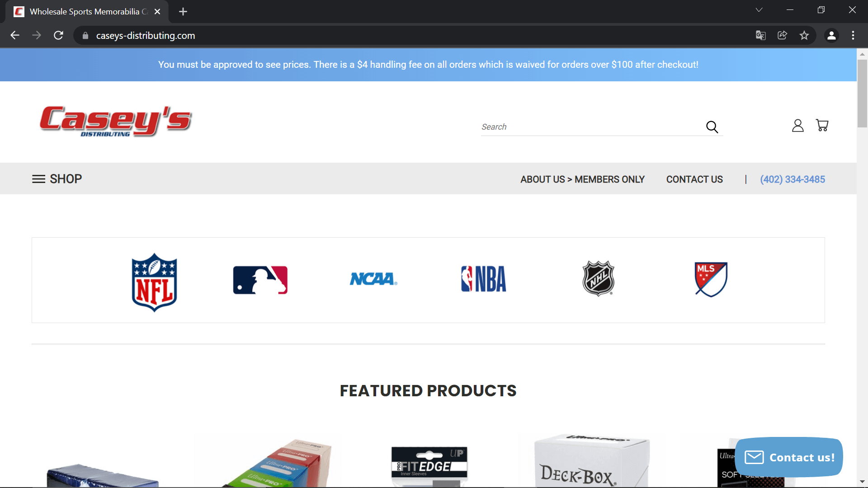Choose the NBA league logo
The image size is (868, 488).
pos(483,279)
